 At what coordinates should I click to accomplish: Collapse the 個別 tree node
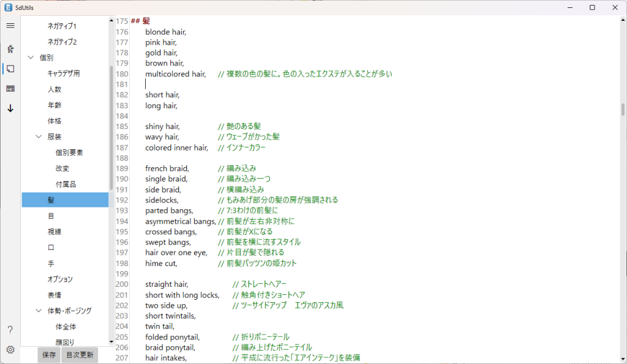(x=31, y=58)
